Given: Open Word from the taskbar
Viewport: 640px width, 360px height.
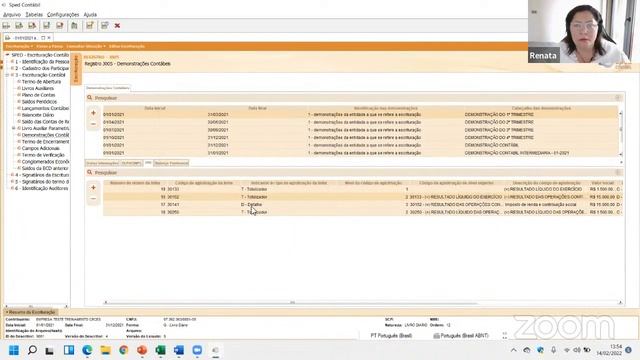Looking at the screenshot, I should [x=179, y=350].
